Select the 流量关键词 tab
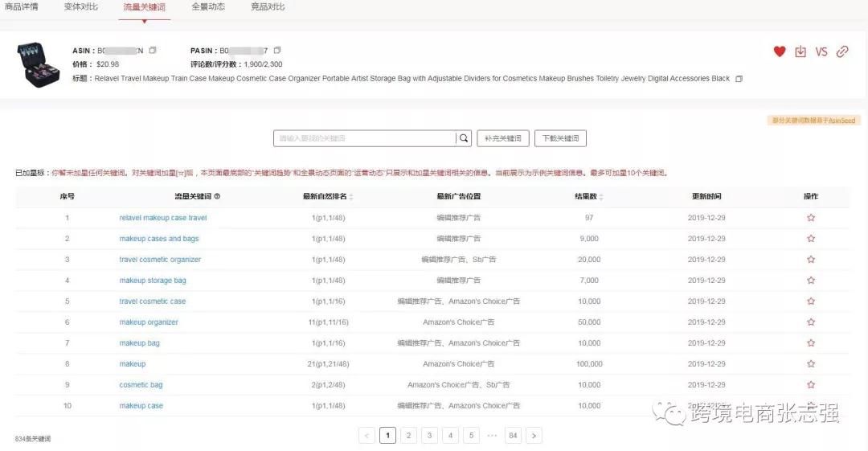This screenshot has width=868, height=451. click(144, 7)
